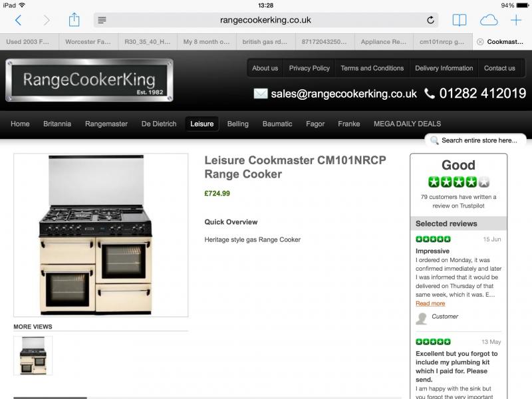Switch to the Worcester Fa... tab
The image size is (532, 399).
pos(88,42)
